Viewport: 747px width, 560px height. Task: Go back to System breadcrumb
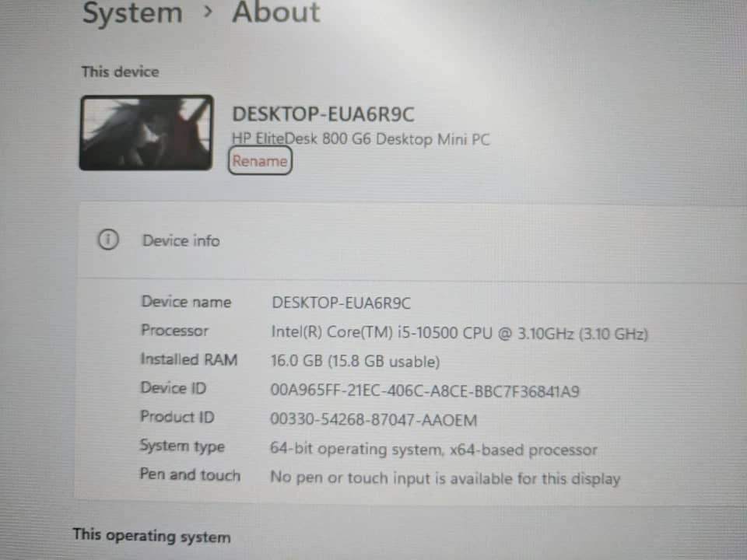click(132, 13)
